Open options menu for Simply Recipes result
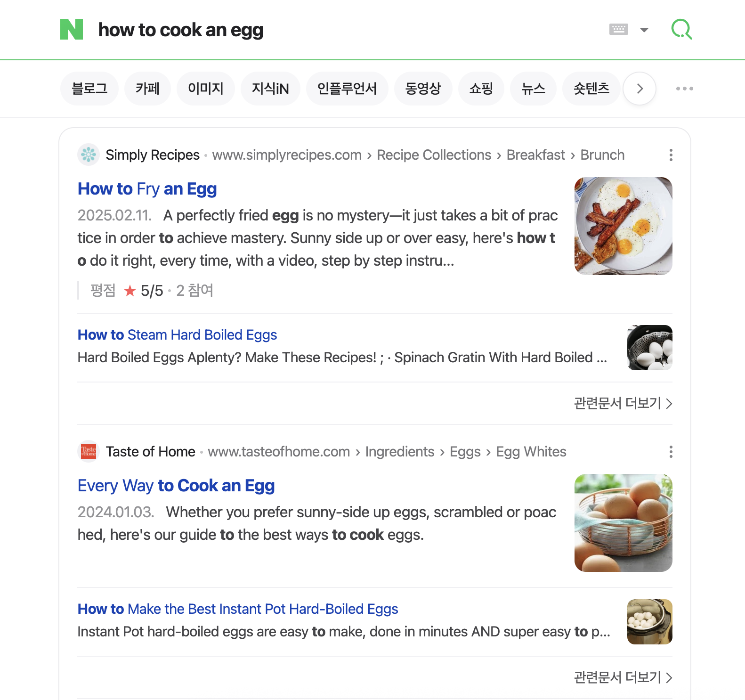This screenshot has height=700, width=745. click(671, 155)
